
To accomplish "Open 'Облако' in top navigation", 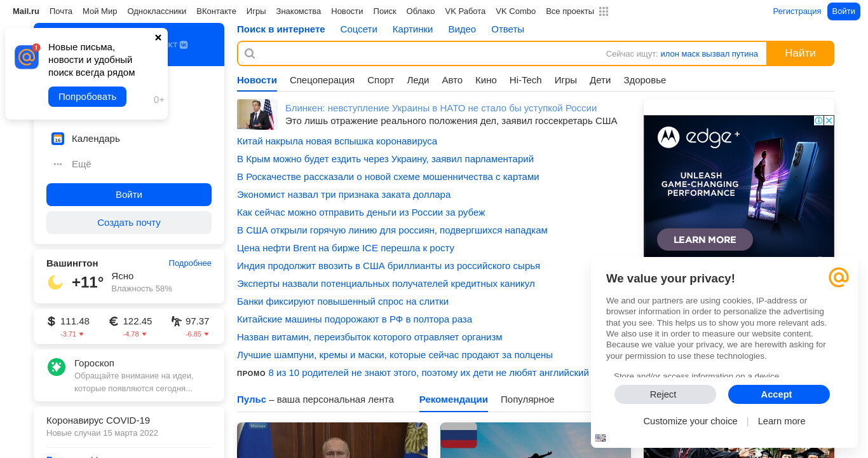I will 421,11.
